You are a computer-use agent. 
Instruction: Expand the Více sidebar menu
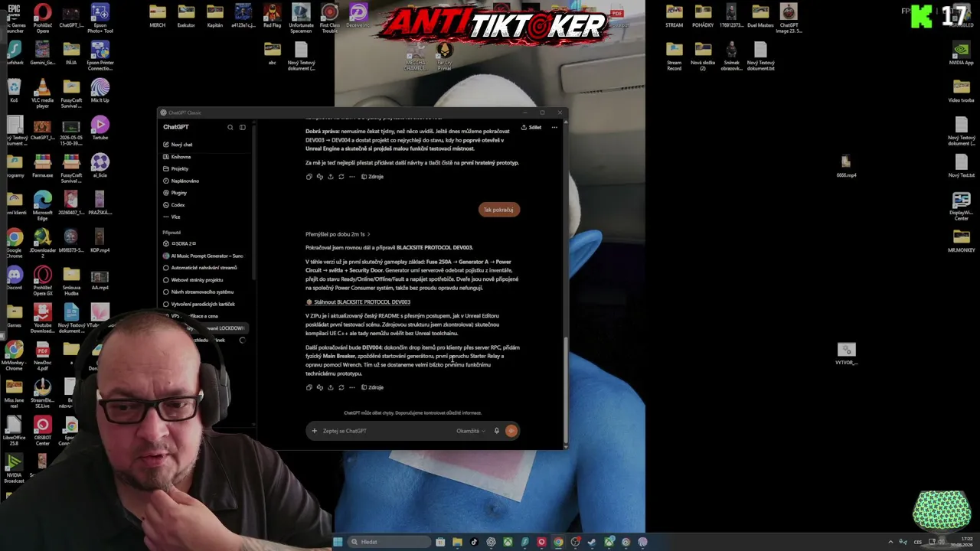(x=171, y=217)
